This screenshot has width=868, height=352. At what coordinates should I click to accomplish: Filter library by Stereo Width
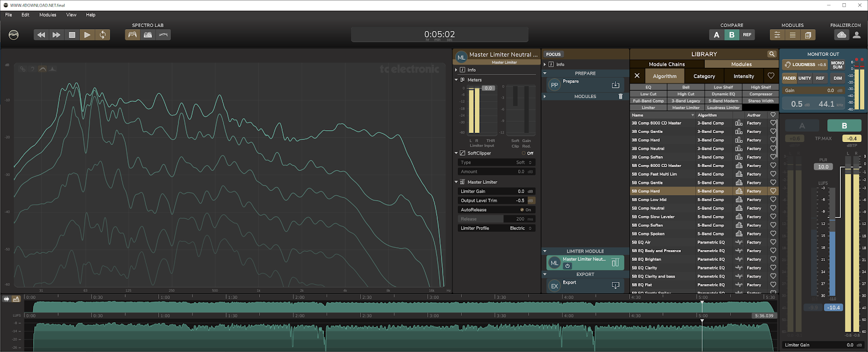tap(761, 101)
